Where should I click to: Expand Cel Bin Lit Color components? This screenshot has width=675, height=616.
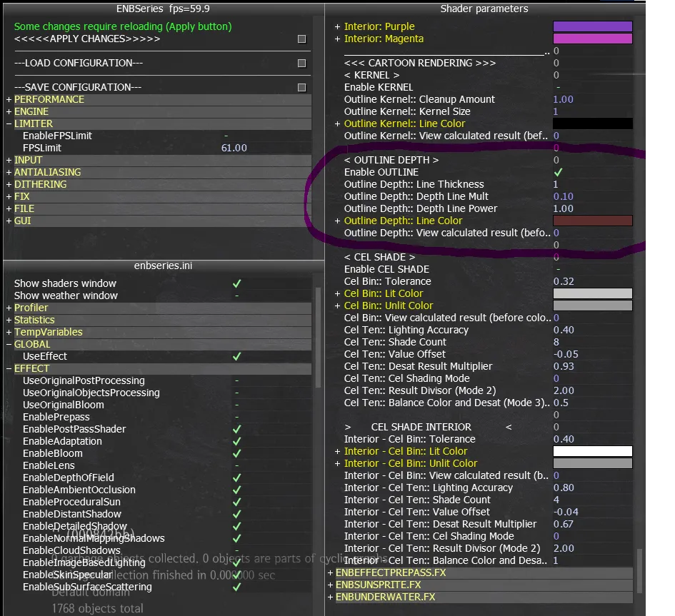(x=337, y=293)
